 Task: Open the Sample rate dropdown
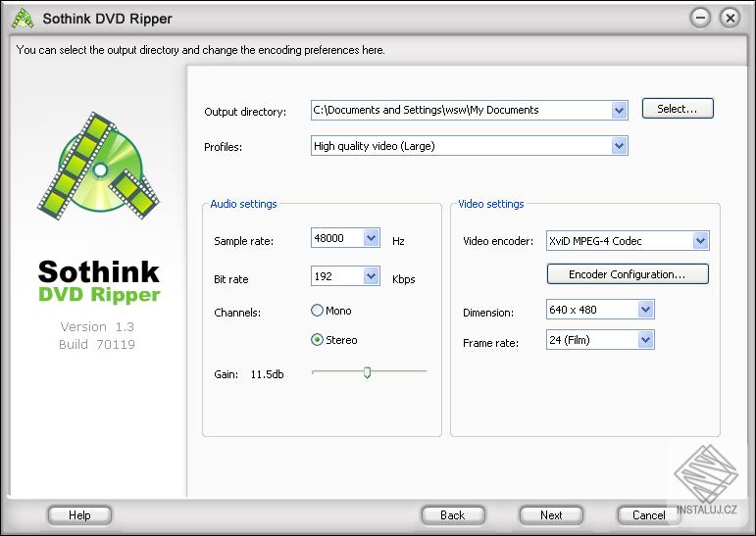(x=371, y=238)
